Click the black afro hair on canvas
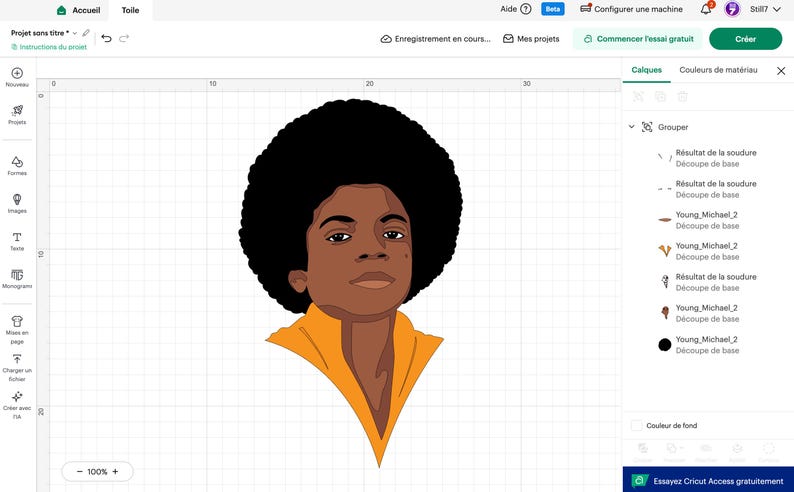 [349, 147]
